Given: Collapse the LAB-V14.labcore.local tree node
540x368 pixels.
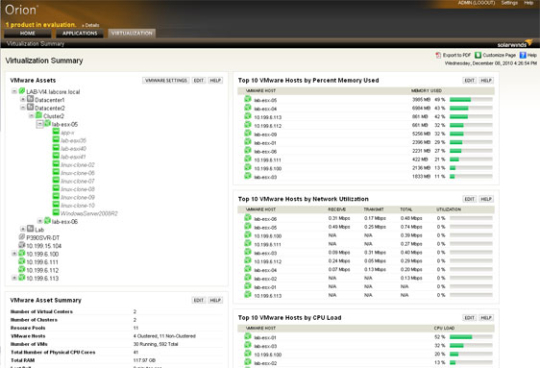Looking at the screenshot, I should [14, 92].
